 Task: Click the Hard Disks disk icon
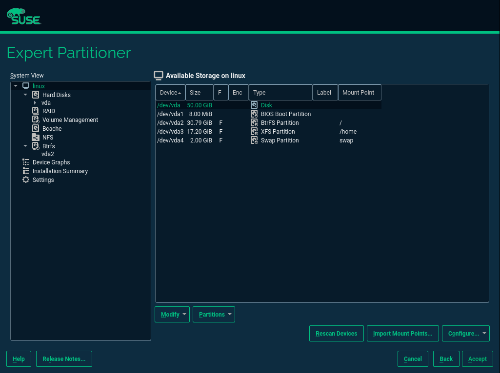pyautogui.click(x=36, y=95)
